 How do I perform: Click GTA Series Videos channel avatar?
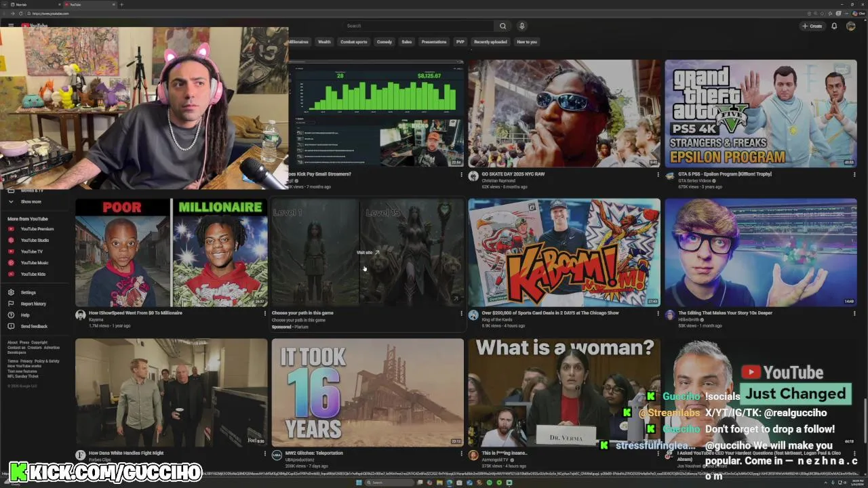[x=670, y=176]
